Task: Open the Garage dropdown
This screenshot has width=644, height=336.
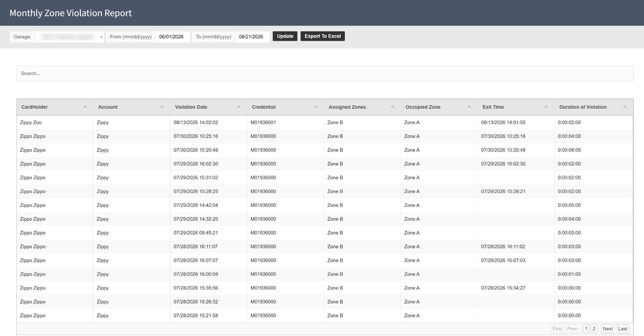Action: click(70, 36)
